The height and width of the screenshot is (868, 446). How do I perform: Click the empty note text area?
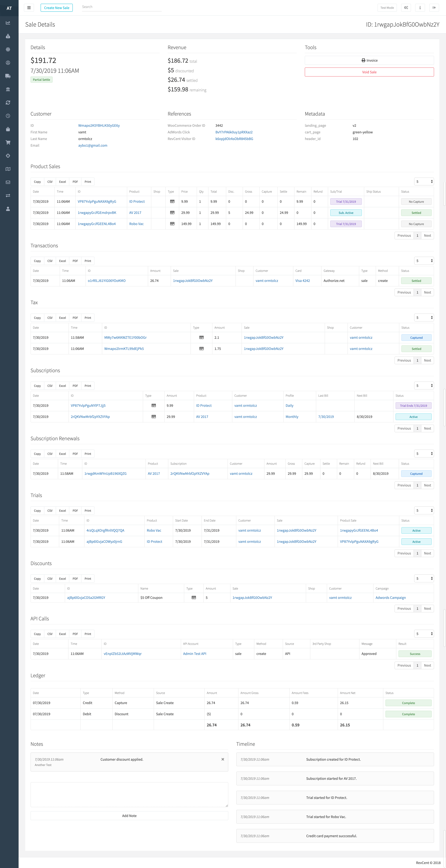pos(129,795)
